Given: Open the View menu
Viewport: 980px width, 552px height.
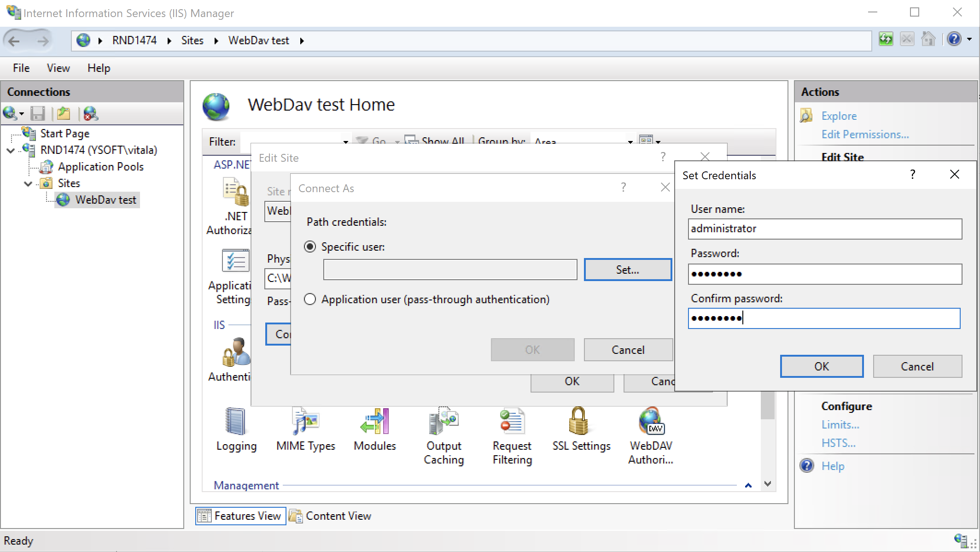Looking at the screenshot, I should click(x=58, y=68).
